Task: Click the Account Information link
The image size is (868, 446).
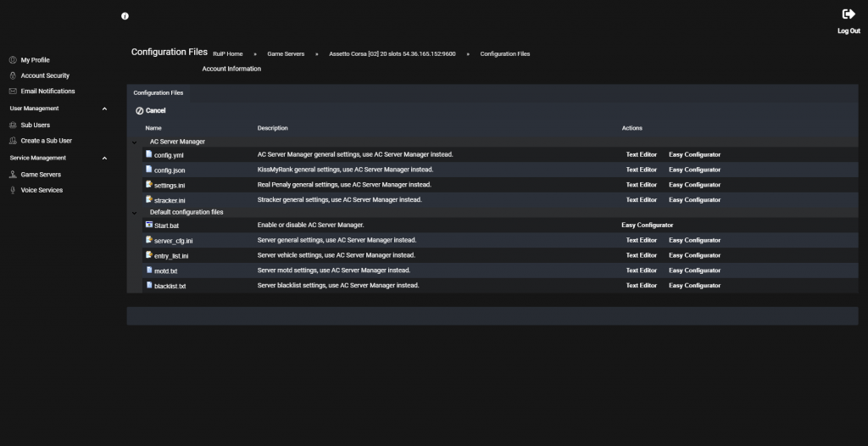Action: coord(231,69)
